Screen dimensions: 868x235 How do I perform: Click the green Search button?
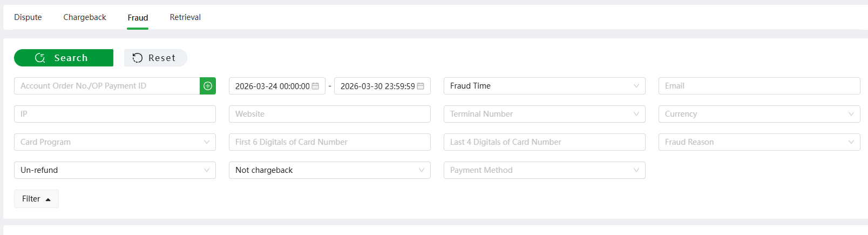(x=64, y=58)
